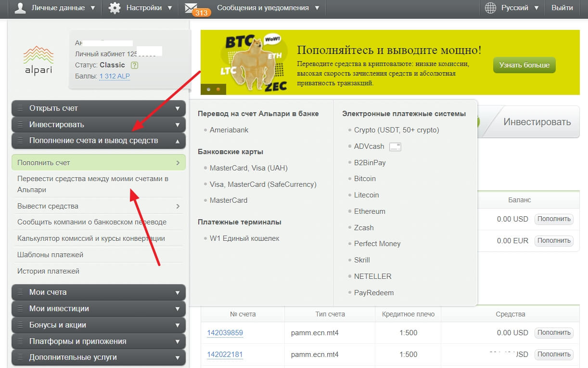This screenshot has height=368, width=588.
Task: Click the person icon beside Личные данные
Action: pyautogui.click(x=20, y=8)
